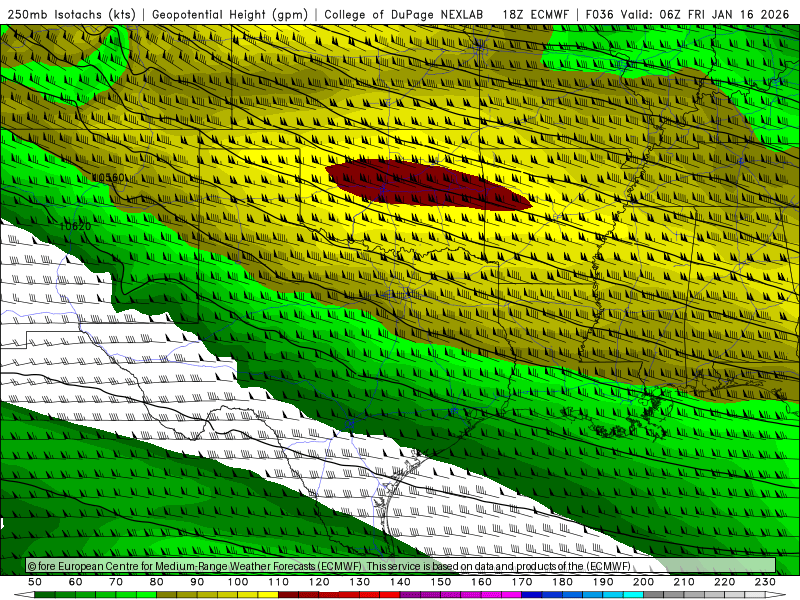Click the "18Z ECMWF" model run label

tap(536, 14)
